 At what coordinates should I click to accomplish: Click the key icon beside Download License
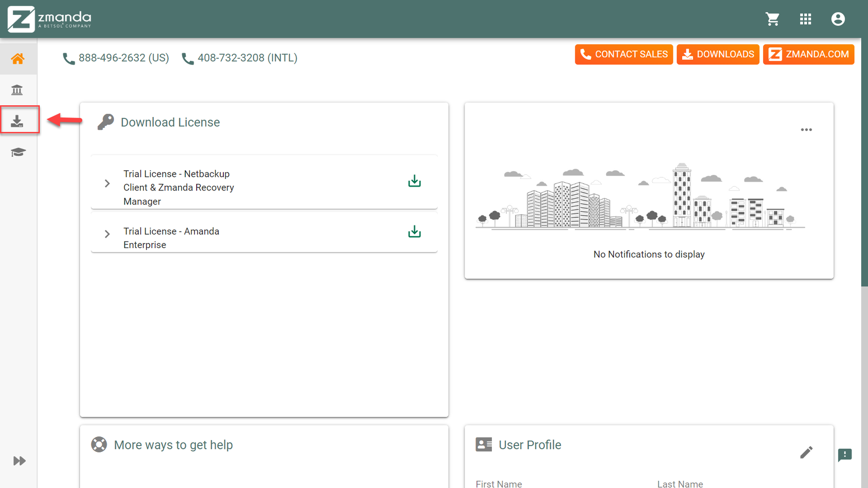[x=106, y=122]
